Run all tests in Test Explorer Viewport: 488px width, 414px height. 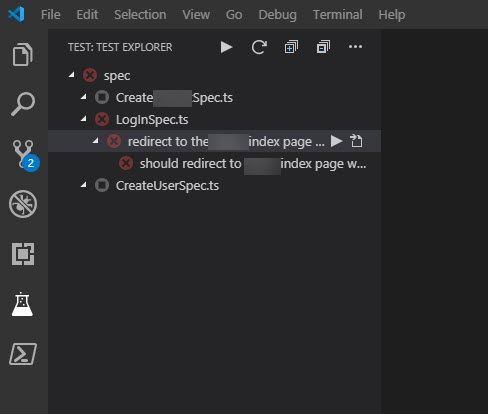point(226,47)
